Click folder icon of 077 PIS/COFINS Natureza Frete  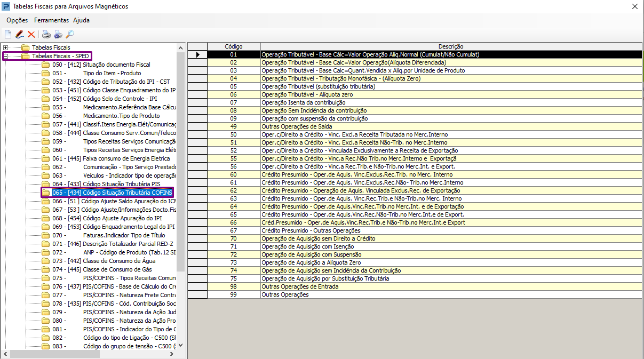click(x=46, y=295)
